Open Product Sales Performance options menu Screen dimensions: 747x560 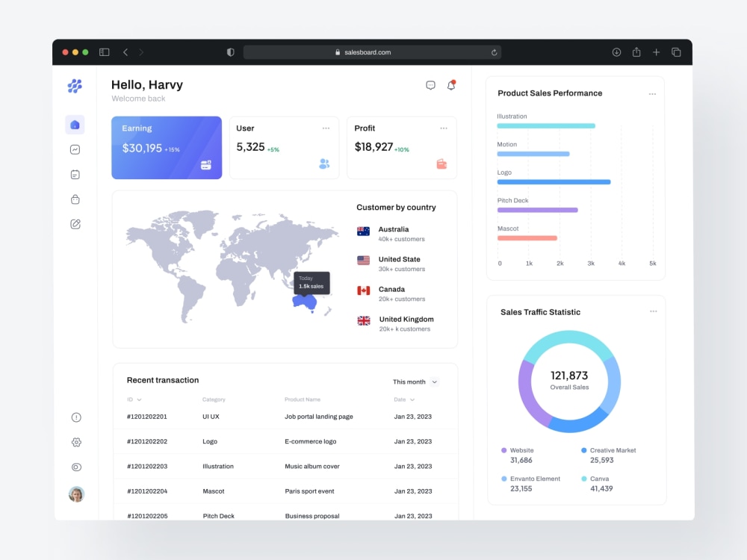[x=652, y=94]
